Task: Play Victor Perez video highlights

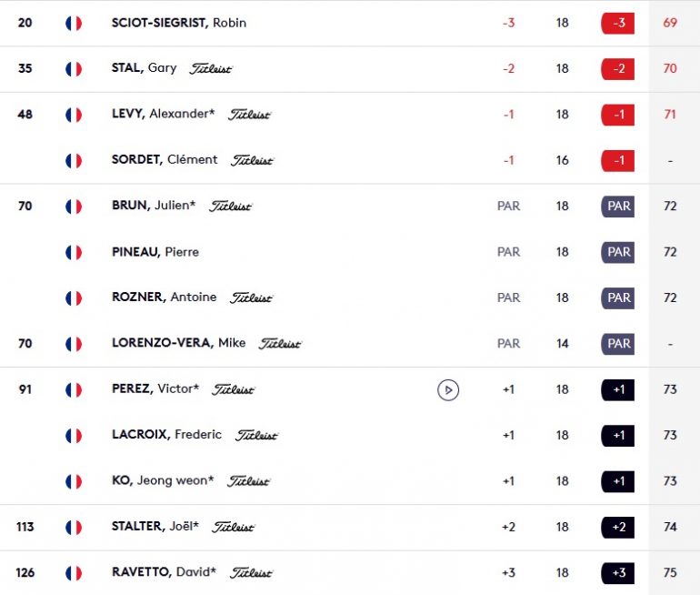Action: click(x=448, y=390)
